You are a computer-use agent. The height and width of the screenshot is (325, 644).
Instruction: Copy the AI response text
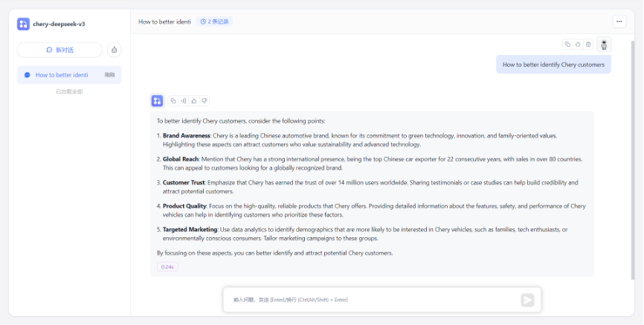tap(173, 100)
